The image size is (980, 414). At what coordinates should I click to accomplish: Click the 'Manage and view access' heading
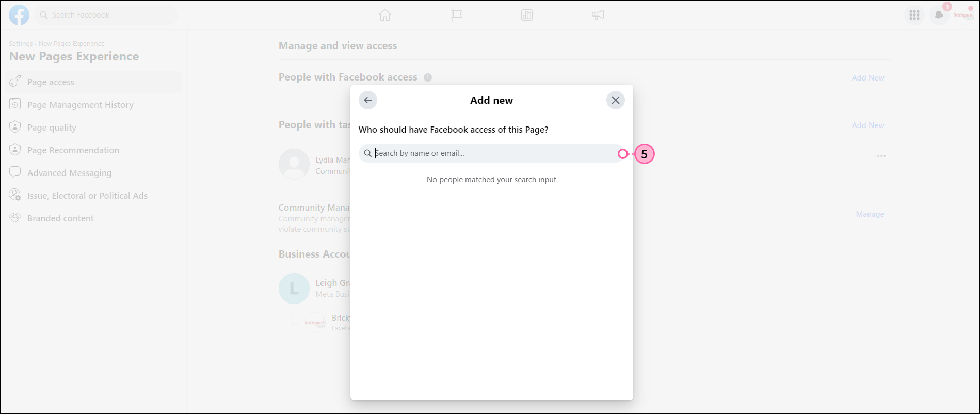(x=338, y=45)
